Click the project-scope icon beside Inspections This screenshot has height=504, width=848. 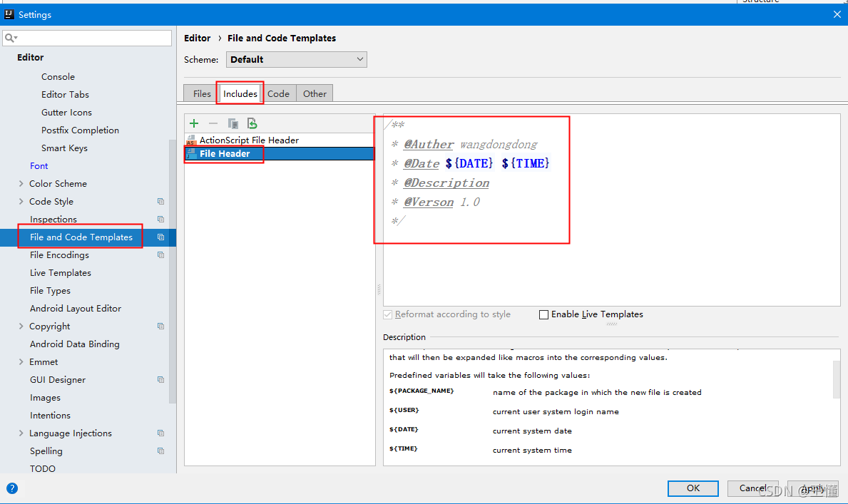point(160,219)
